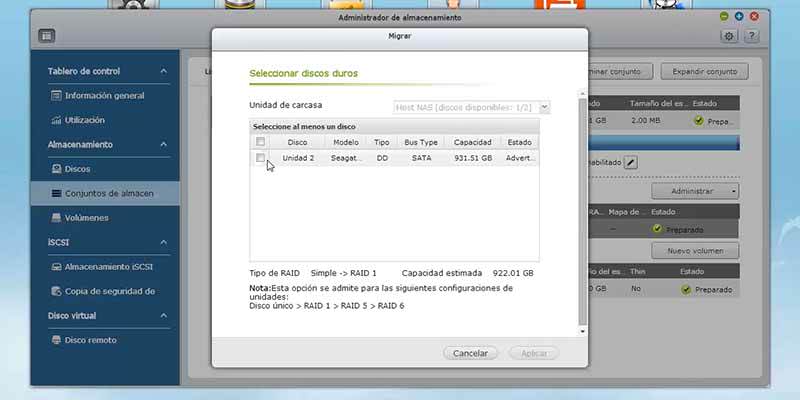This screenshot has height=400, width=800.
Task: Click the Disco remoto icon
Action: tap(56, 340)
